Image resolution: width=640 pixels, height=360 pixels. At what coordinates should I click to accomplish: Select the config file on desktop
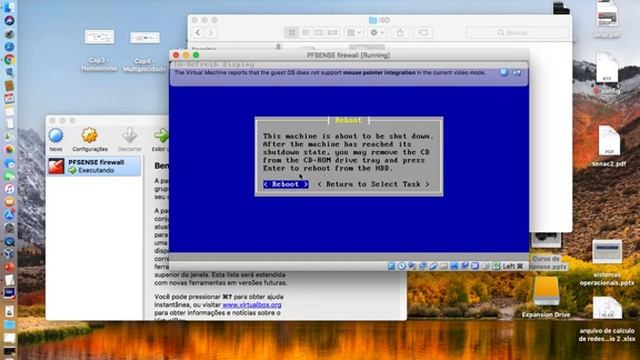coord(607,73)
